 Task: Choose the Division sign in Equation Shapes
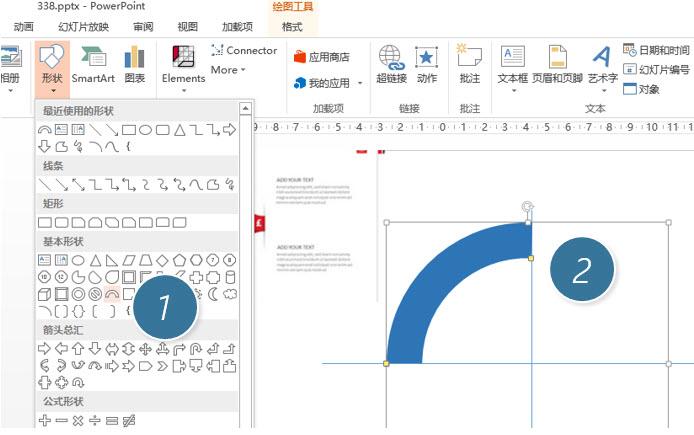[95, 420]
